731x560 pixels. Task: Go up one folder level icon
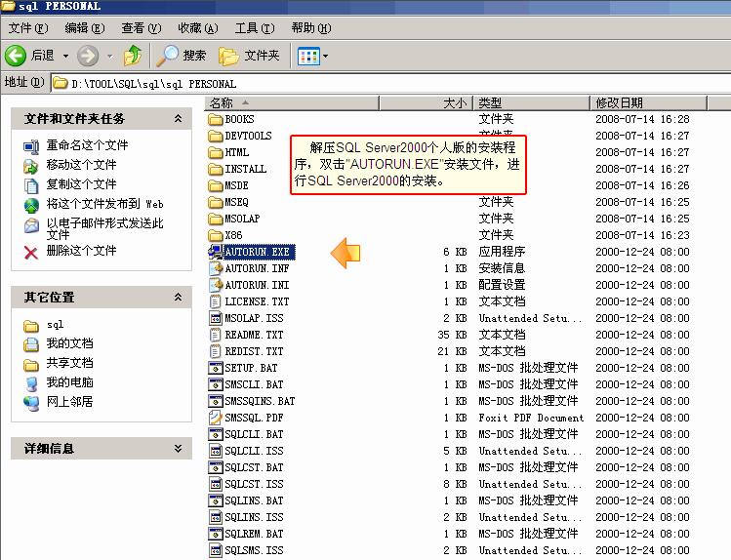pos(133,56)
